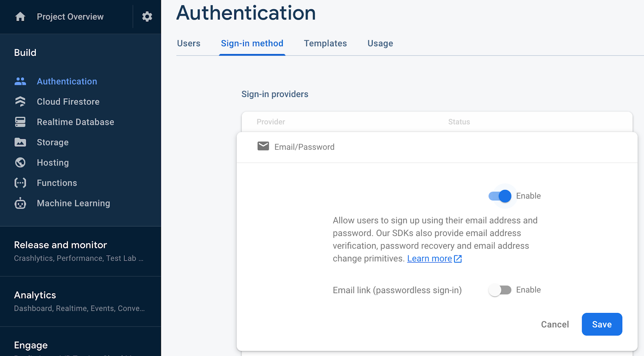The width and height of the screenshot is (644, 356).
Task: Open the project settings gear
Action: tap(147, 17)
